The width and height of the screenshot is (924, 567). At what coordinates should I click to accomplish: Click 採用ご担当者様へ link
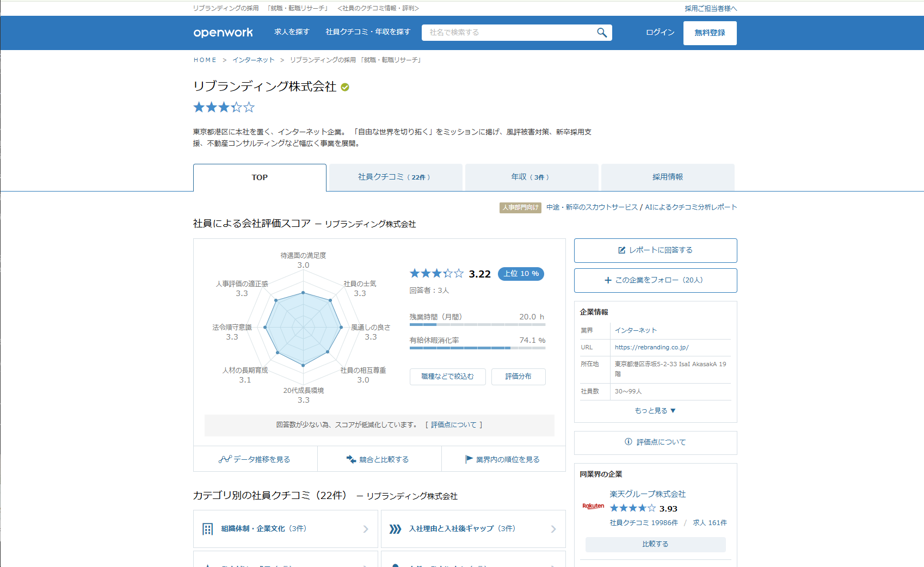[711, 8]
